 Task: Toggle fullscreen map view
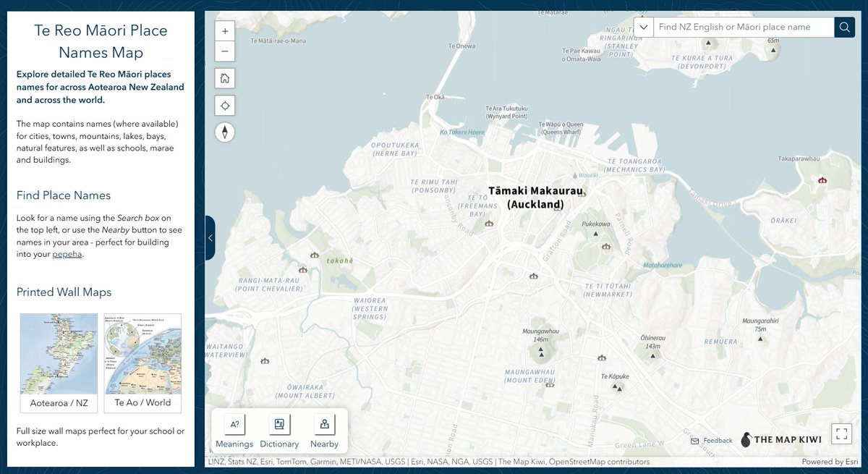coord(841,433)
